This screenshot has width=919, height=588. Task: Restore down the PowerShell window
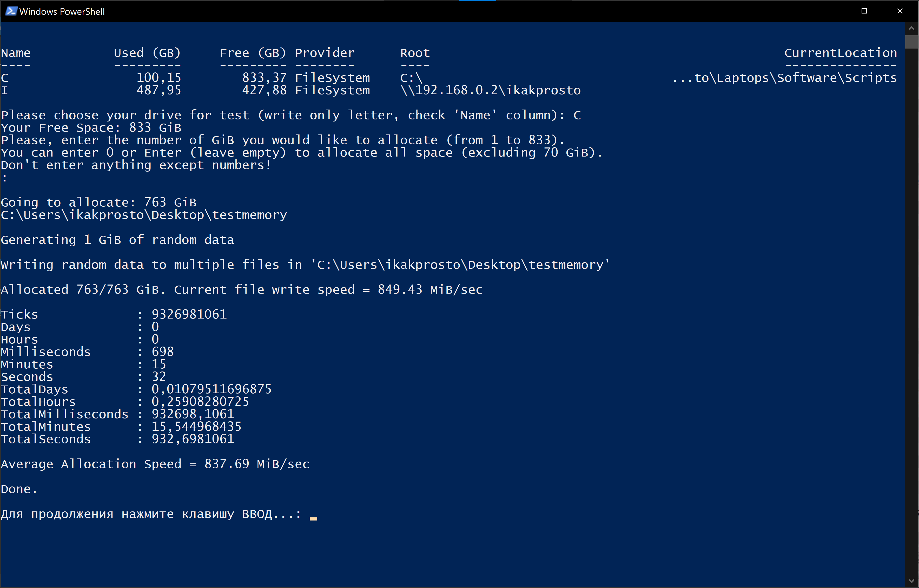coord(864,11)
